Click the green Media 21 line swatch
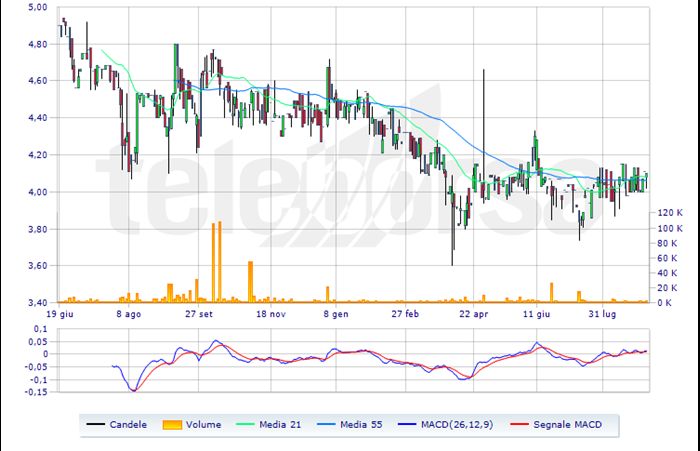The height and width of the screenshot is (451, 700). tap(244, 424)
